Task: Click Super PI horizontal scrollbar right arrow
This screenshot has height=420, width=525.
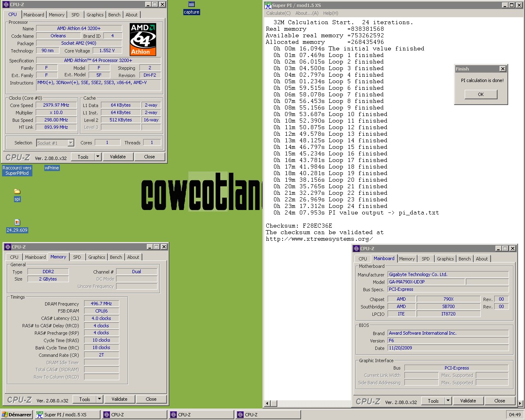Action: pyautogui.click(x=520, y=404)
